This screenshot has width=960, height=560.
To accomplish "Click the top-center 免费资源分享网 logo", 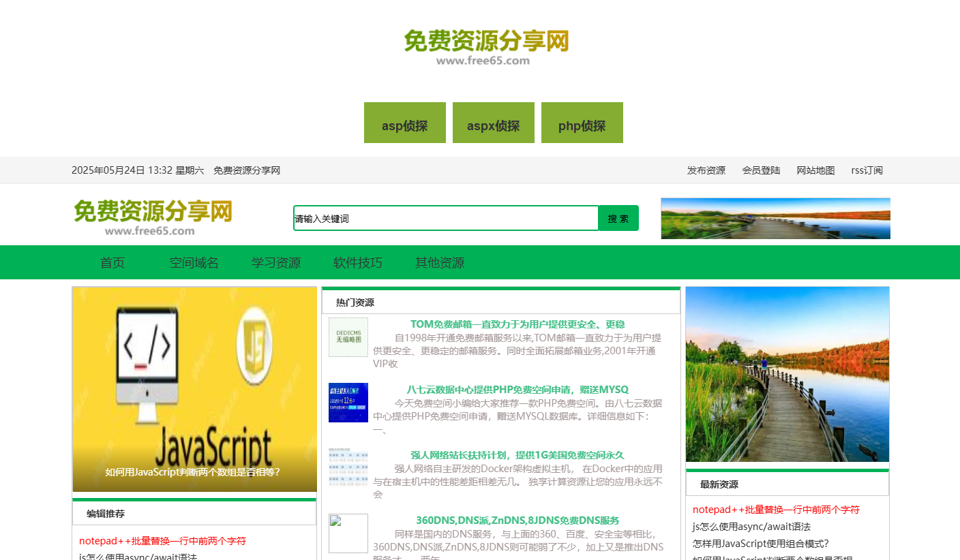I will tap(485, 46).
